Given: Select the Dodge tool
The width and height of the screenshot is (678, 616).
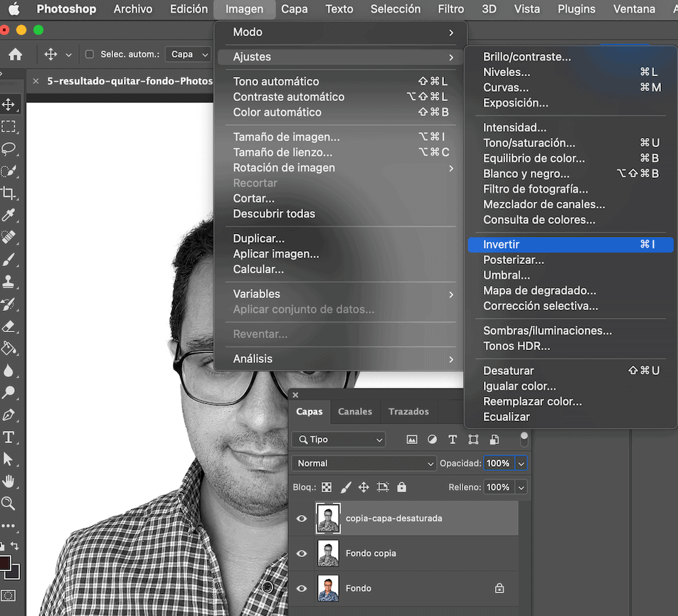Looking at the screenshot, I should point(9,393).
